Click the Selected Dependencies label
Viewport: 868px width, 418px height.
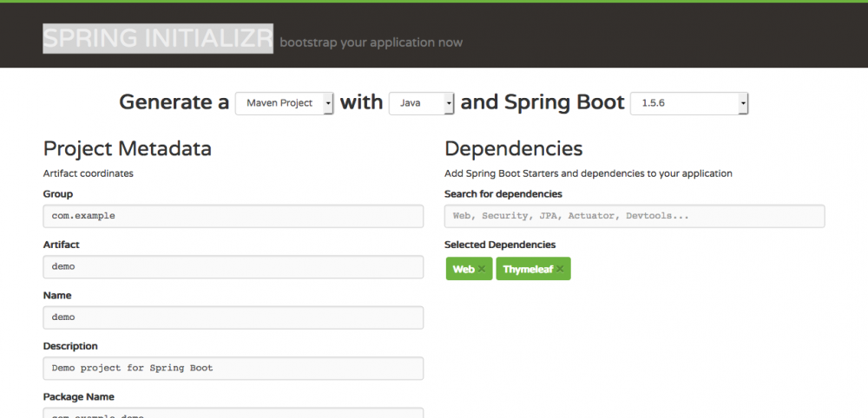pos(499,245)
